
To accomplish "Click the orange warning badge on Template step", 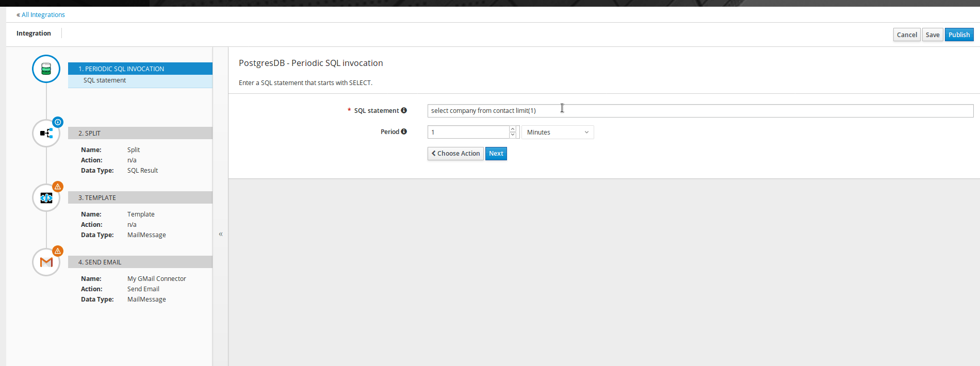I will coord(58,187).
